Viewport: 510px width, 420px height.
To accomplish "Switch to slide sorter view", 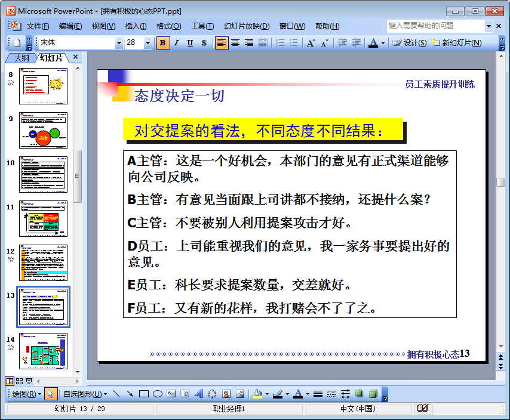I will pos(19,381).
